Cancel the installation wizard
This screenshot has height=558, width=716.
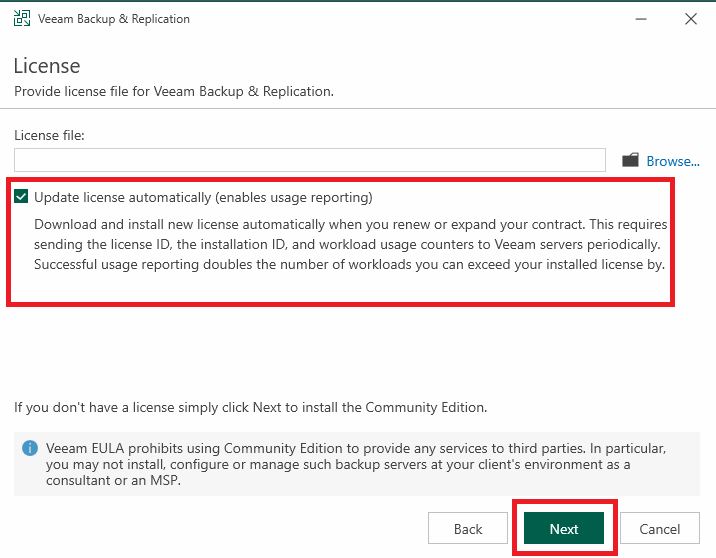click(x=659, y=528)
